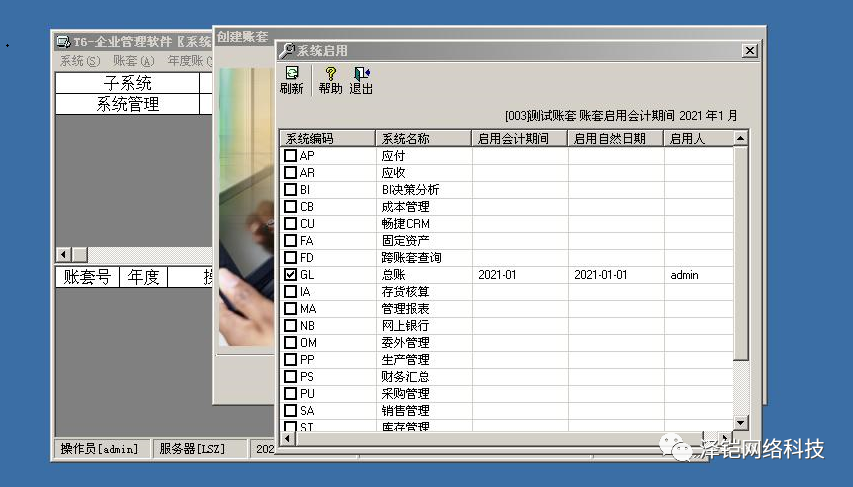Open the 账套(A) menu
853x487 pixels.
click(x=133, y=61)
